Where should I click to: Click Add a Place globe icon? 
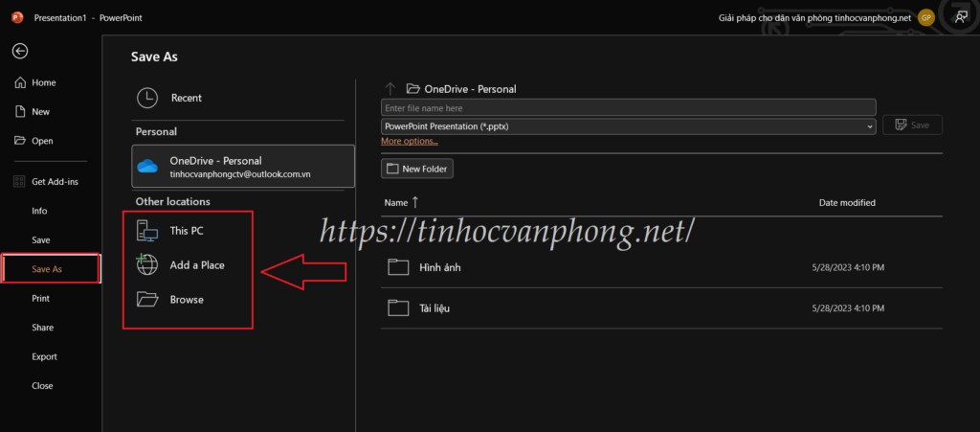pos(146,265)
